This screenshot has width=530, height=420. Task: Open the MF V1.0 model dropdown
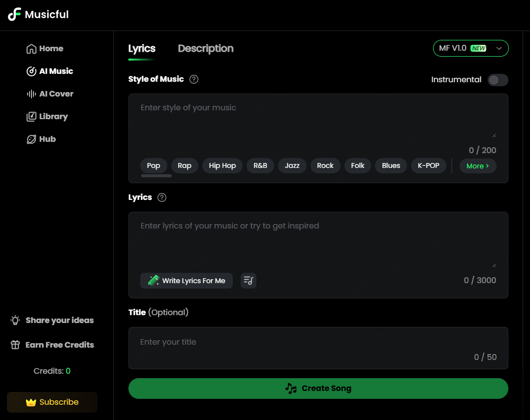(x=470, y=48)
